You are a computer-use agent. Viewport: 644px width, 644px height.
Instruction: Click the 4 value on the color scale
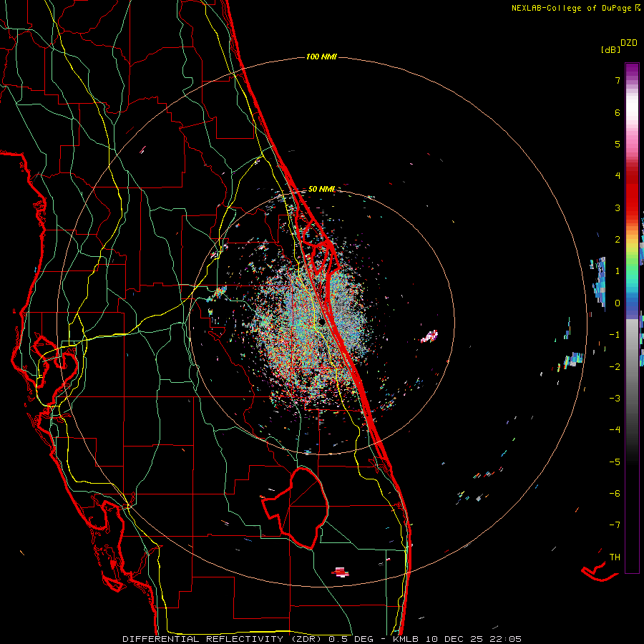click(x=618, y=176)
